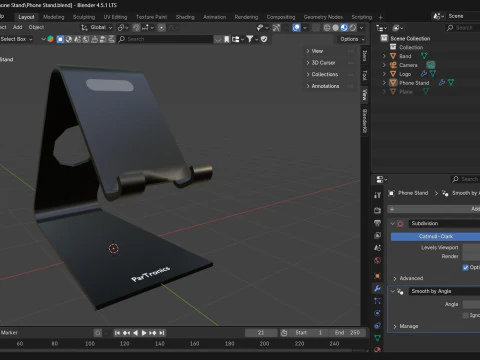
Task: Open the Object Constraints tab icon
Action: coord(377,326)
